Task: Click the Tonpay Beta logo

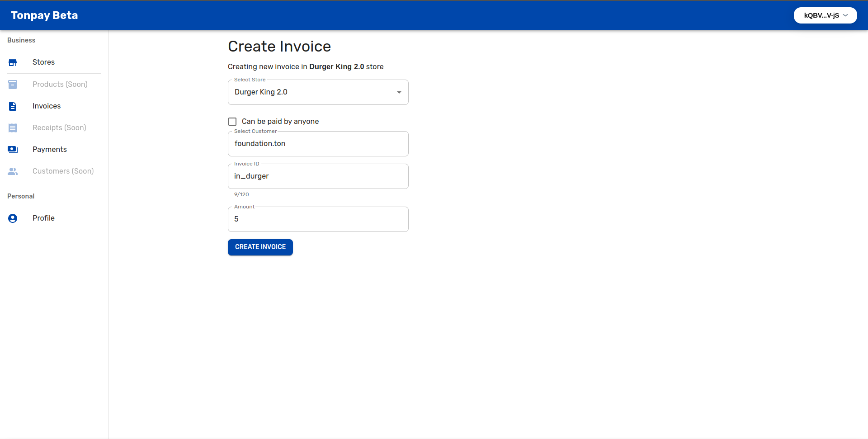Action: 44,15
